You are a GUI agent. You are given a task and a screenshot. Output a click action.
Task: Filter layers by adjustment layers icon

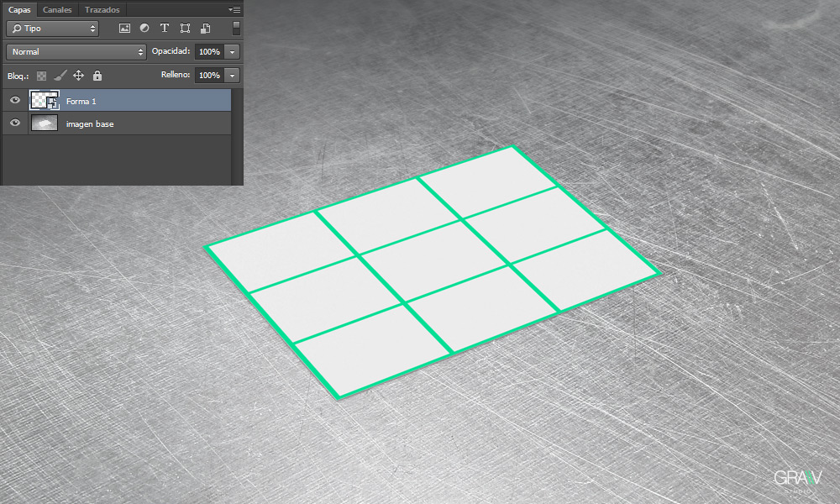click(x=144, y=28)
